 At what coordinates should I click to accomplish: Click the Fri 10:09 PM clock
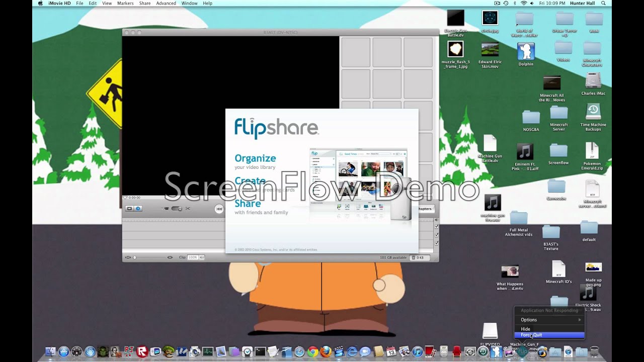(552, 3)
